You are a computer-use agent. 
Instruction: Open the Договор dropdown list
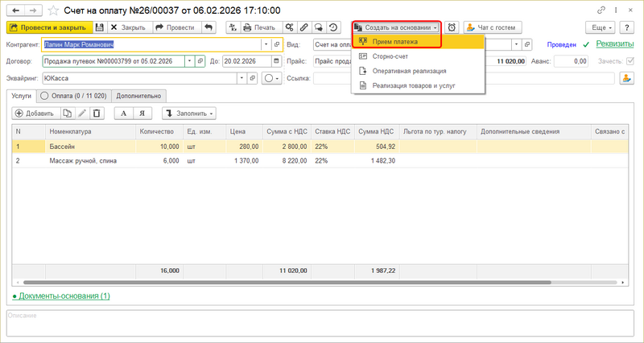click(x=189, y=60)
